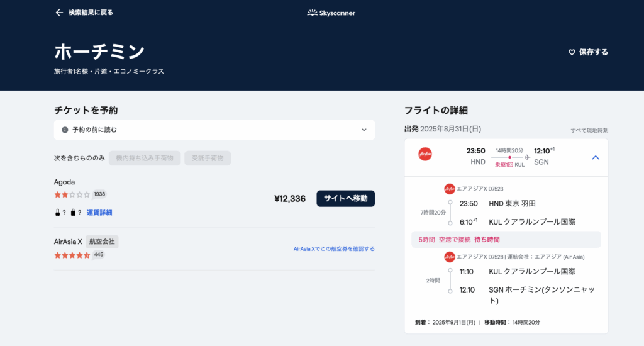Viewport: 644px width, 346px height.
Task: Click the 12:10 SGN ホーチミン arrival row
Action: click(x=527, y=294)
